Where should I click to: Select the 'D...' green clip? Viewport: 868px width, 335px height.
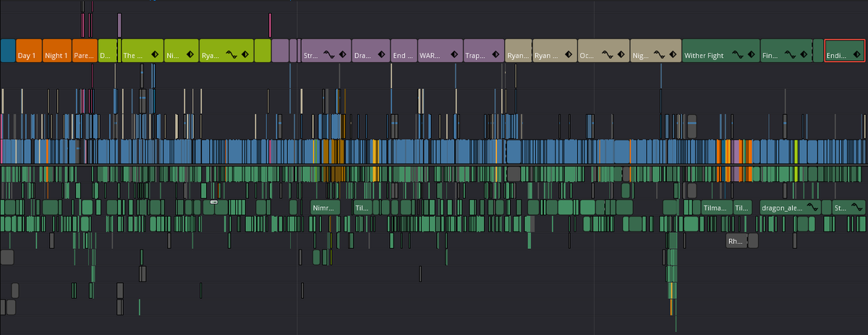[x=106, y=51]
